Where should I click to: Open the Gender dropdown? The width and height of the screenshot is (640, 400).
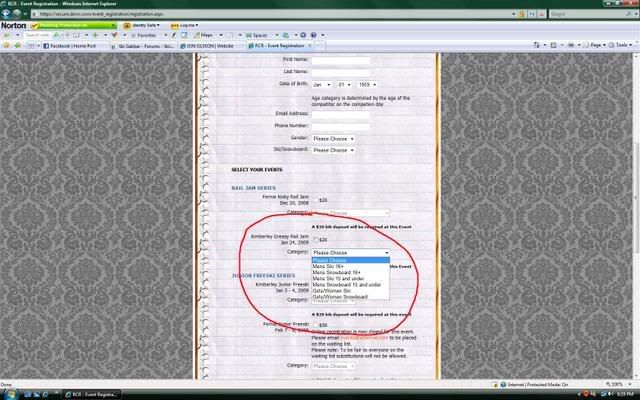coord(333,138)
